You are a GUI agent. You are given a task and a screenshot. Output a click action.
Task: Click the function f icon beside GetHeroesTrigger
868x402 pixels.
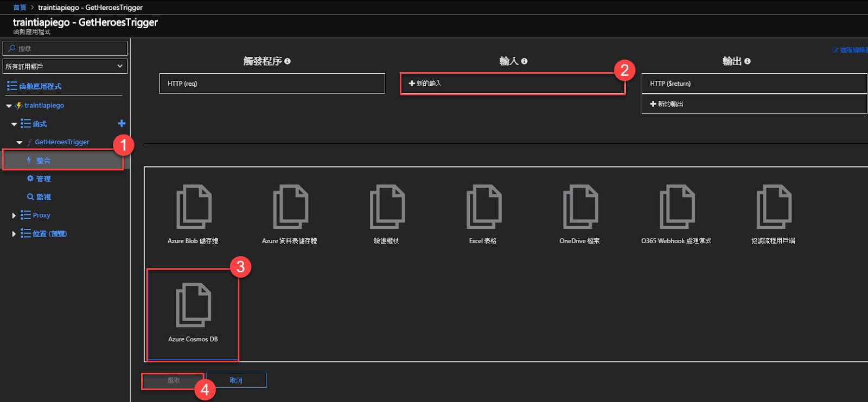point(29,142)
